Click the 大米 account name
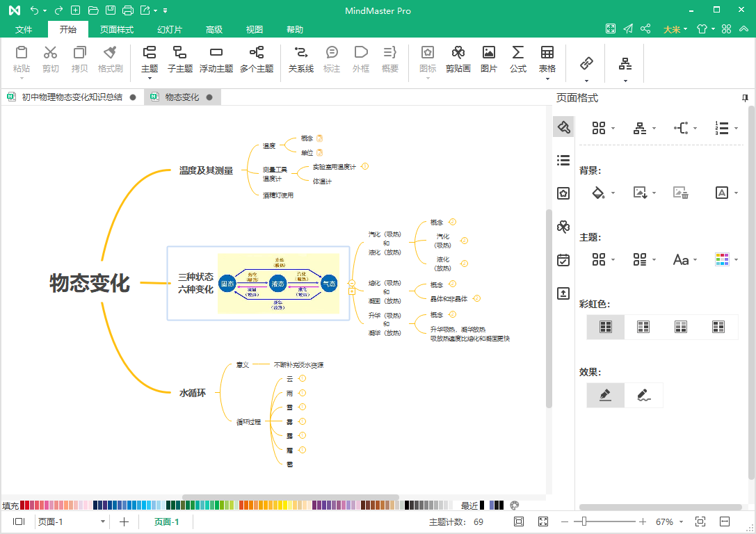The height and width of the screenshot is (534, 756). click(x=671, y=29)
